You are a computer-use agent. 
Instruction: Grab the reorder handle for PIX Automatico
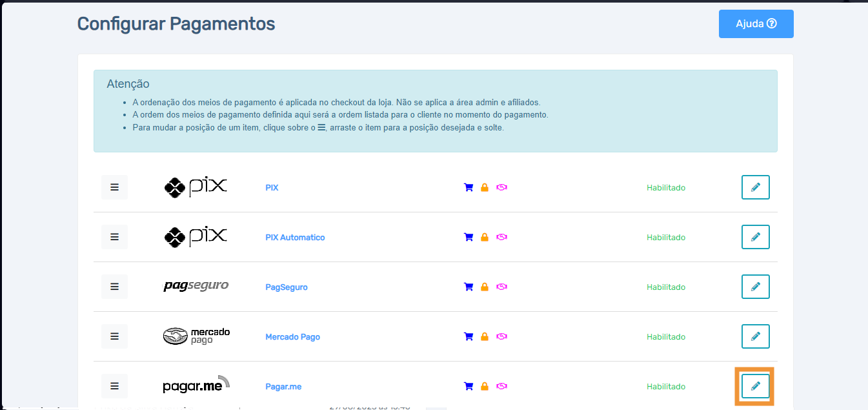tap(114, 237)
